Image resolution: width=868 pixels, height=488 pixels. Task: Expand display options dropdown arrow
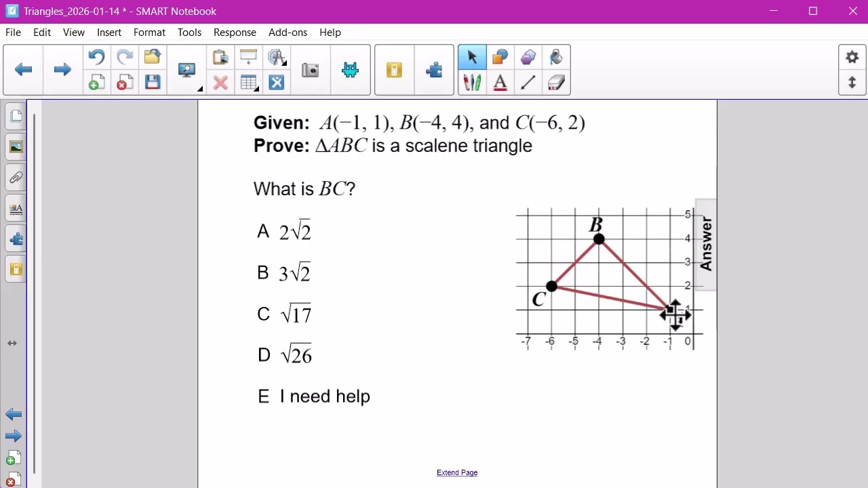pos(200,89)
